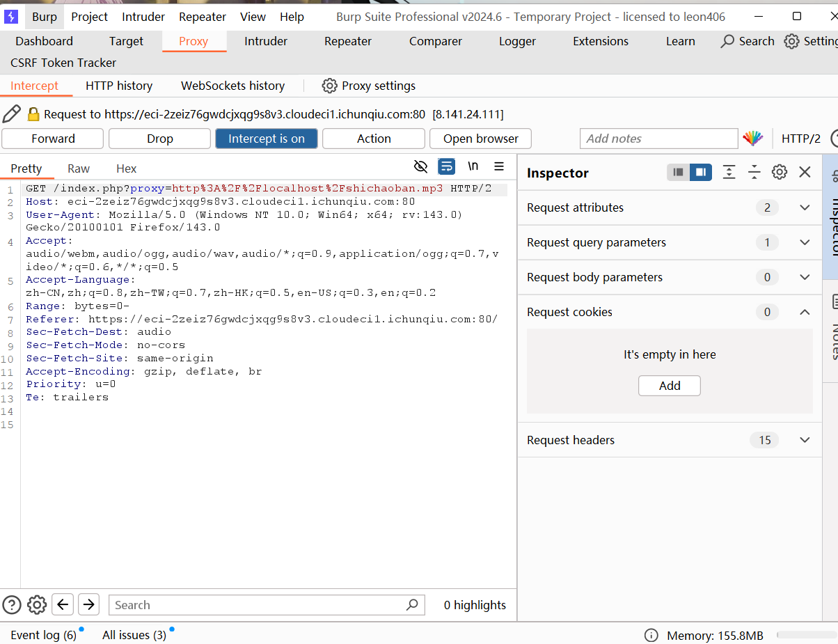Screen dimensions: 838x644
Task: Click the Add notes input field
Action: [658, 139]
